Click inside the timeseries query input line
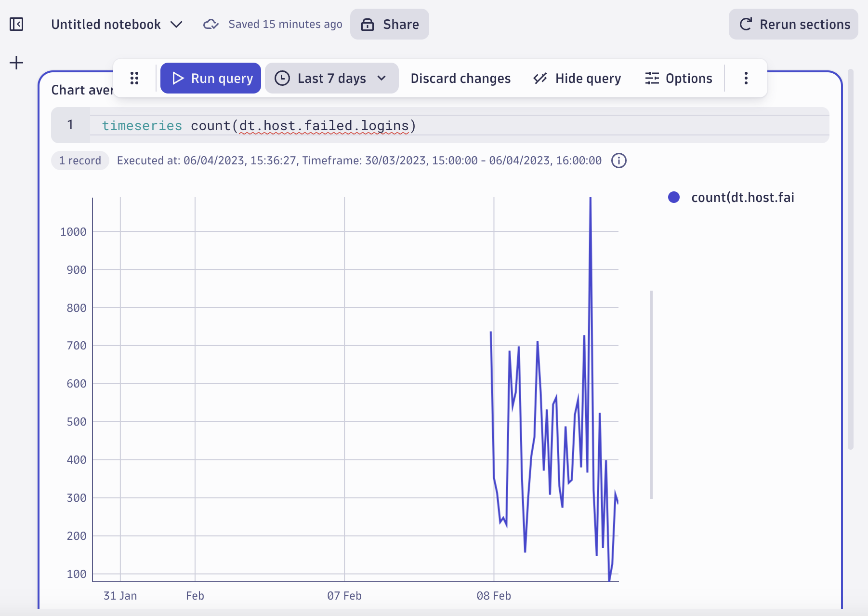This screenshot has height=616, width=868. point(337,125)
